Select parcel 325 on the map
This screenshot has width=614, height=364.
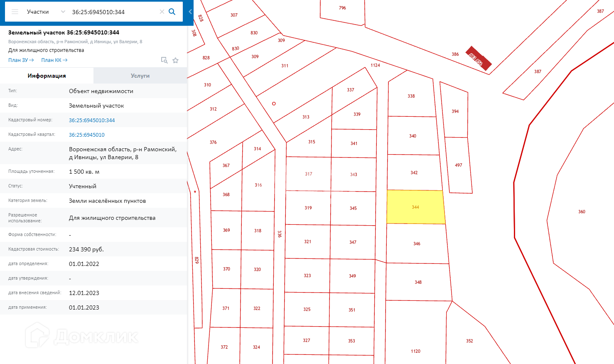(307, 309)
